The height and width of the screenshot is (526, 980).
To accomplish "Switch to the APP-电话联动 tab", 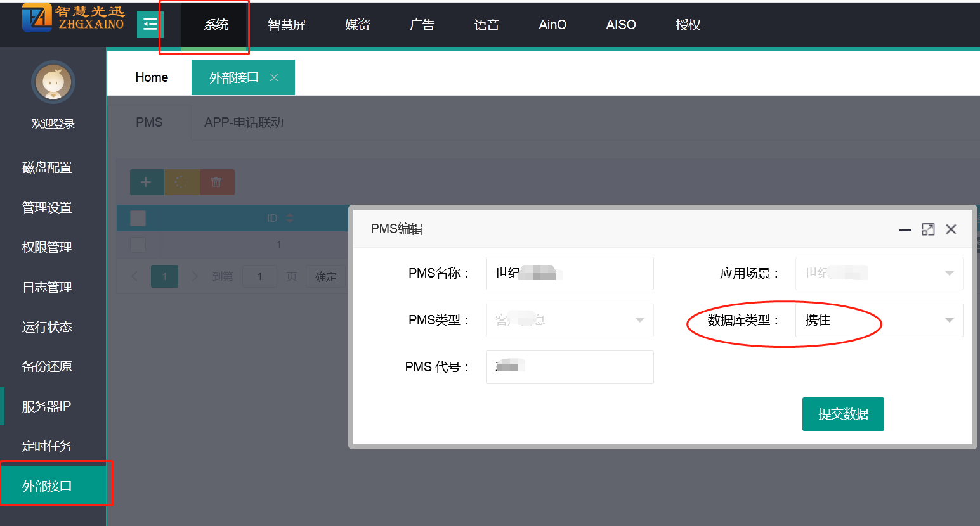I will click(244, 122).
